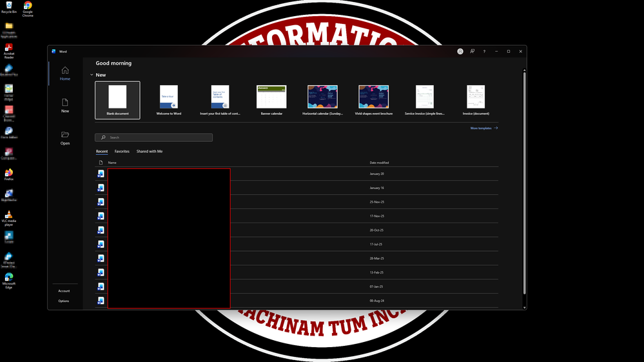The height and width of the screenshot is (362, 644).
Task: Open the Welcome to Word template
Action: pyautogui.click(x=169, y=100)
